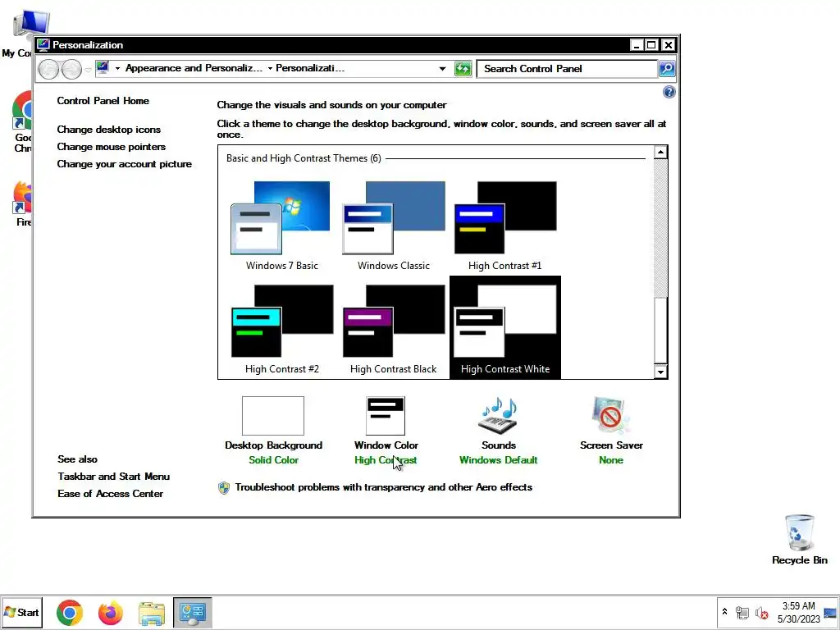Viewport: 840px width, 630px height.
Task: Click the theme list scrollbar thumb
Action: (x=660, y=331)
